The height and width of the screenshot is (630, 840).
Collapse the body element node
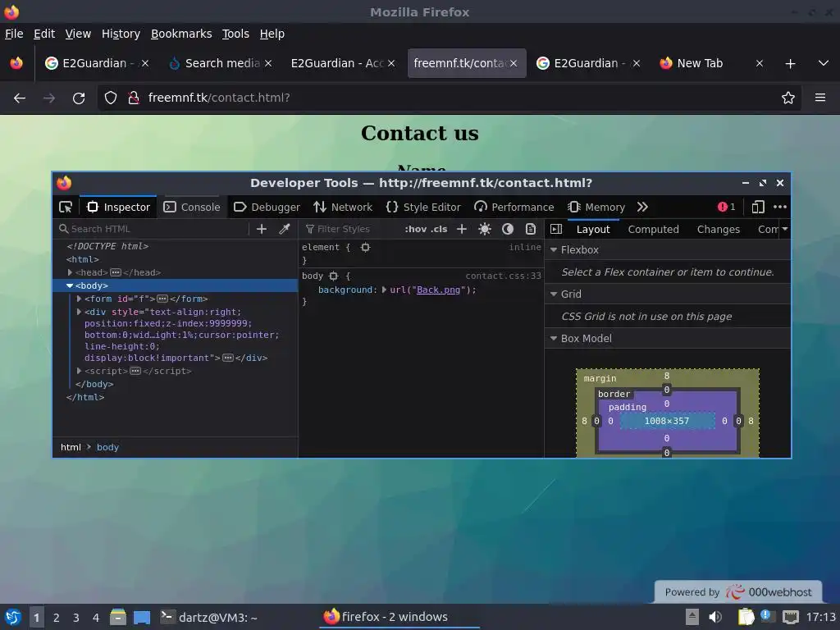(70, 285)
